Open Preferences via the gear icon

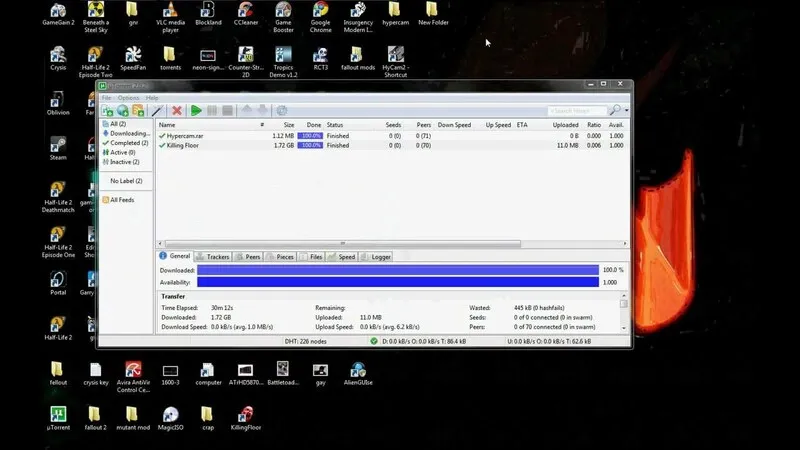(282, 110)
